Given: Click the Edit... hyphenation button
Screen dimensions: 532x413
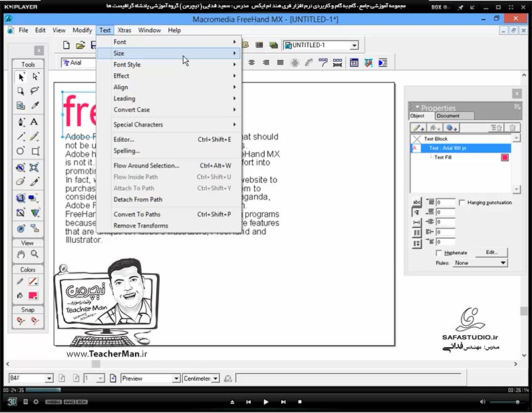Looking at the screenshot, I should 491,253.
